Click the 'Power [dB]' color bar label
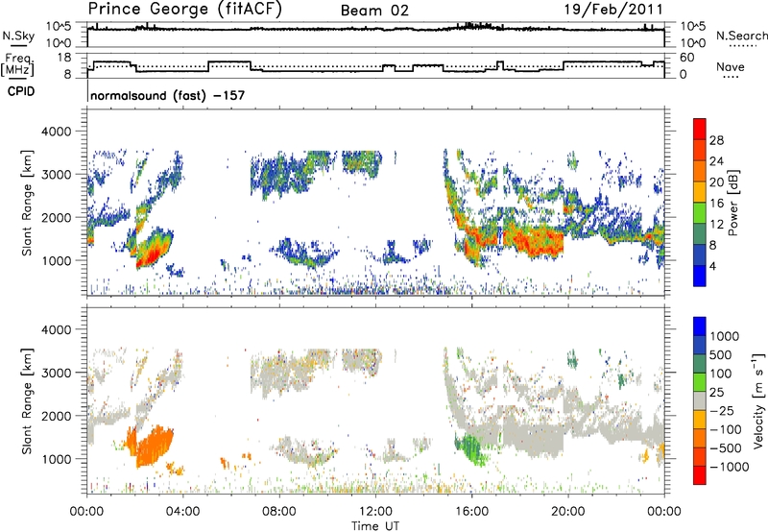 click(x=733, y=203)
